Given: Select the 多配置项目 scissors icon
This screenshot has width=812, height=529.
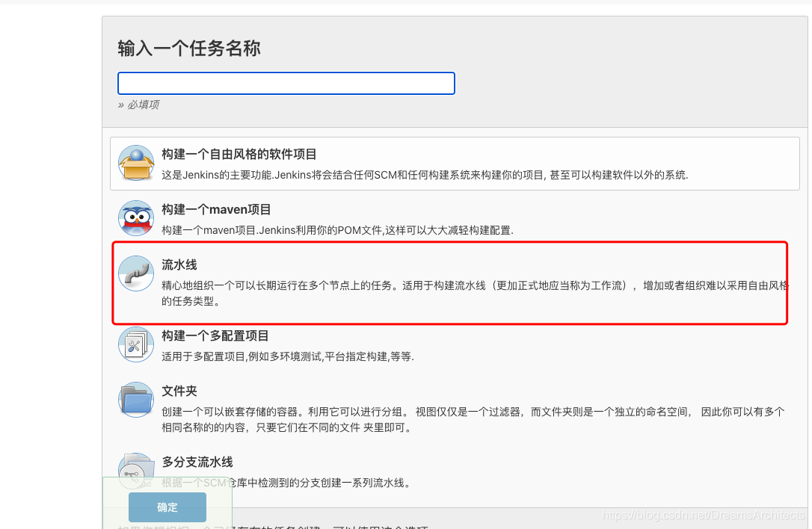Looking at the screenshot, I should (x=135, y=344).
